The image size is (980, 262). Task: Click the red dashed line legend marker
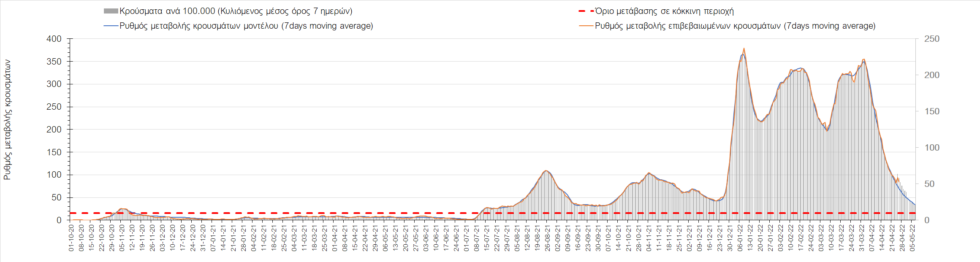click(x=586, y=11)
